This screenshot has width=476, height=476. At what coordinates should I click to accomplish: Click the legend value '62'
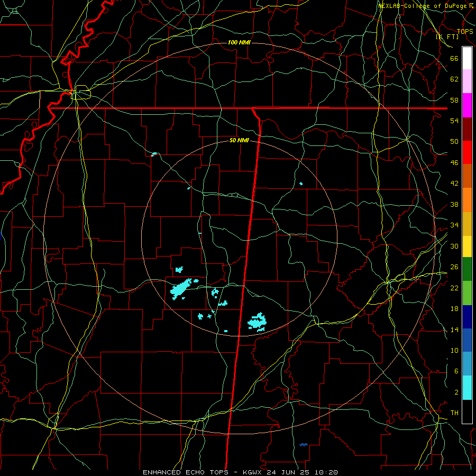tap(454, 79)
